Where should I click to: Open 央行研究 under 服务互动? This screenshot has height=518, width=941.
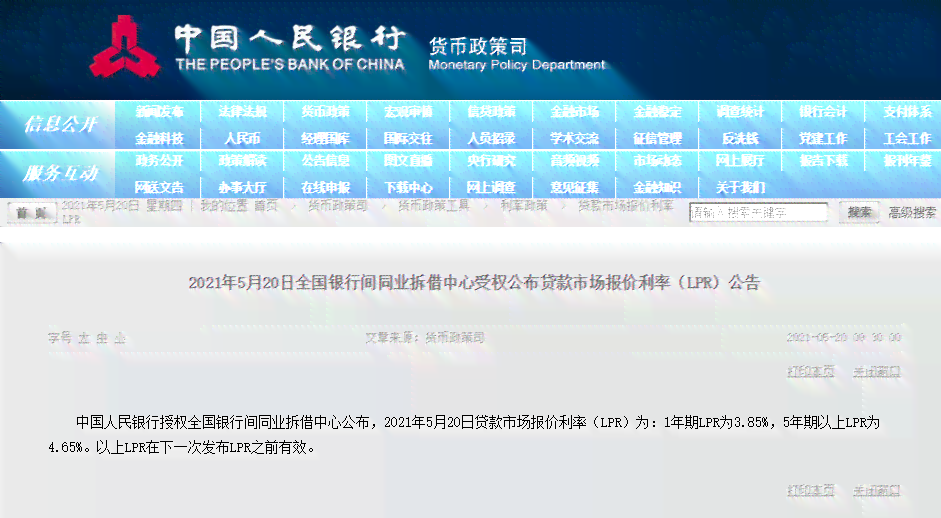coord(492,161)
